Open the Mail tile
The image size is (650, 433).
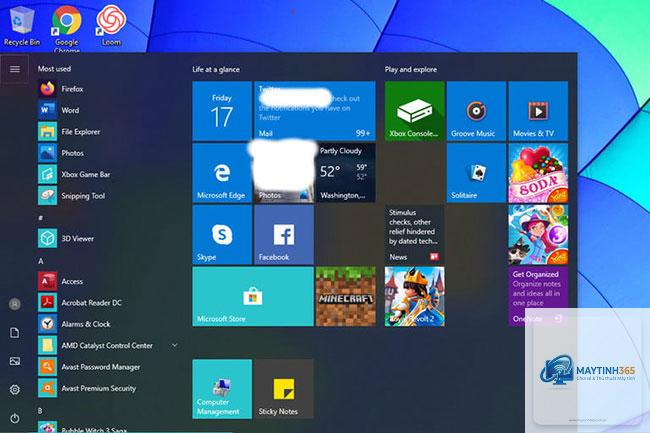[x=315, y=111]
